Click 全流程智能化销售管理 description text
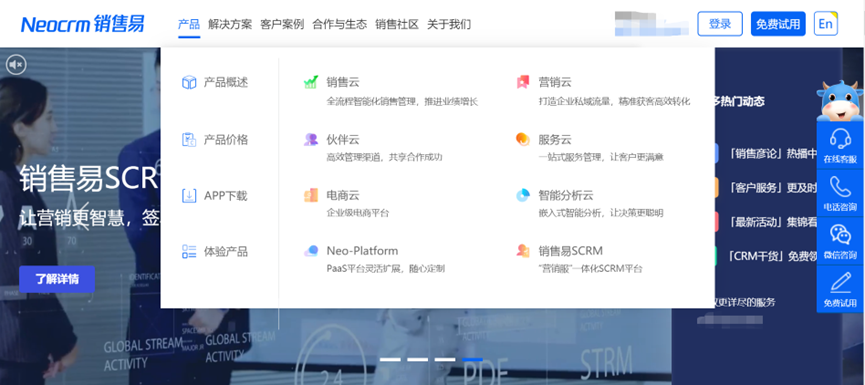 [x=402, y=101]
